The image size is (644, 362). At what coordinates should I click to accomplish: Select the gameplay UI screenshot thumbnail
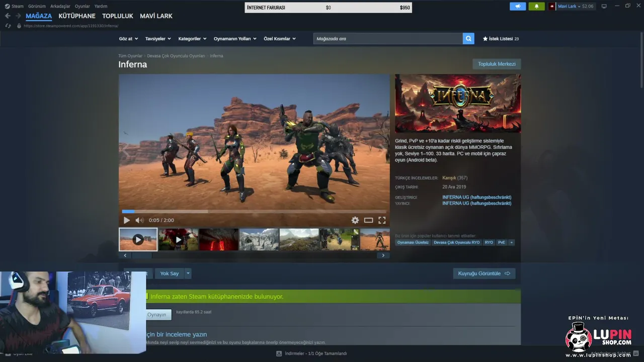point(339,239)
